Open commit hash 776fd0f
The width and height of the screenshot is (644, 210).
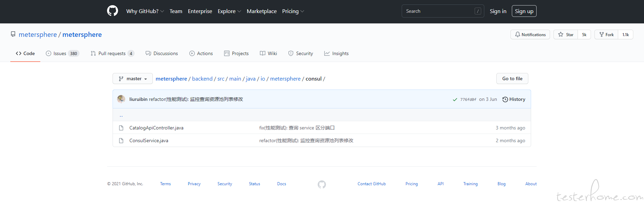(x=468, y=99)
